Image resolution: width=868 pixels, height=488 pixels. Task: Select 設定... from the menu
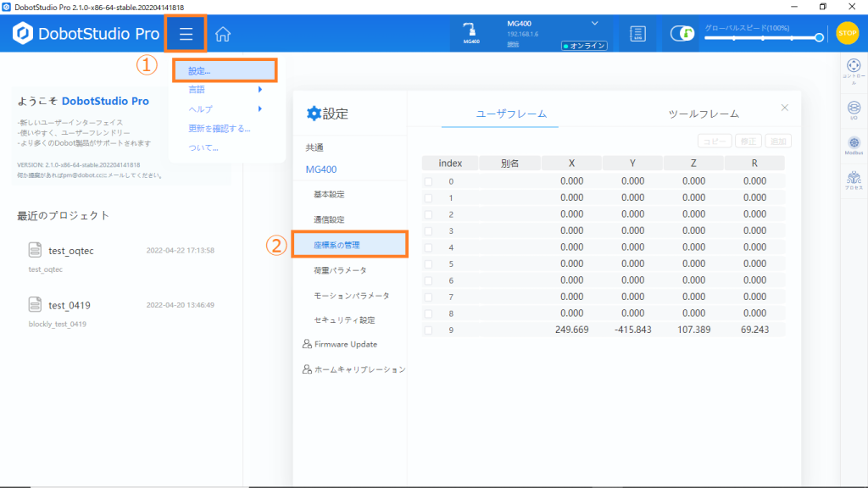pos(225,71)
